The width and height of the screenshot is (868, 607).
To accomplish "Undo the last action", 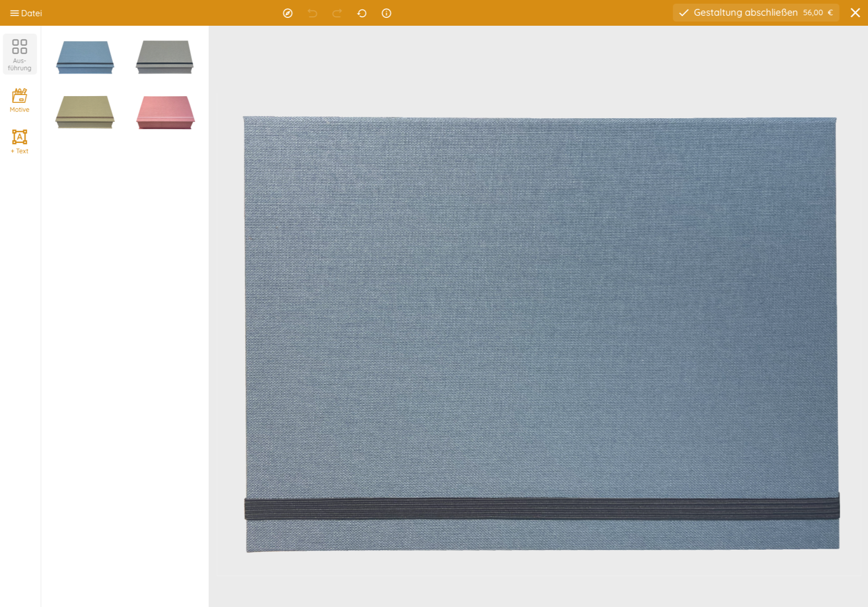I will coord(312,13).
